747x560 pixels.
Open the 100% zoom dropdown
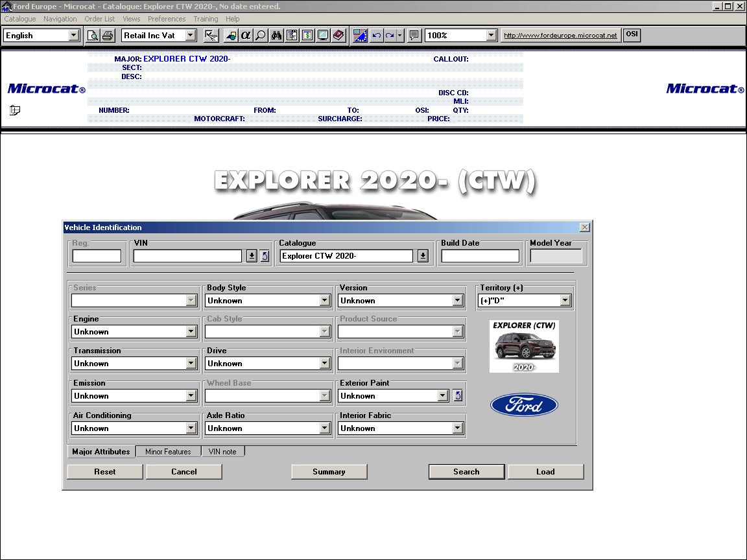click(x=491, y=36)
